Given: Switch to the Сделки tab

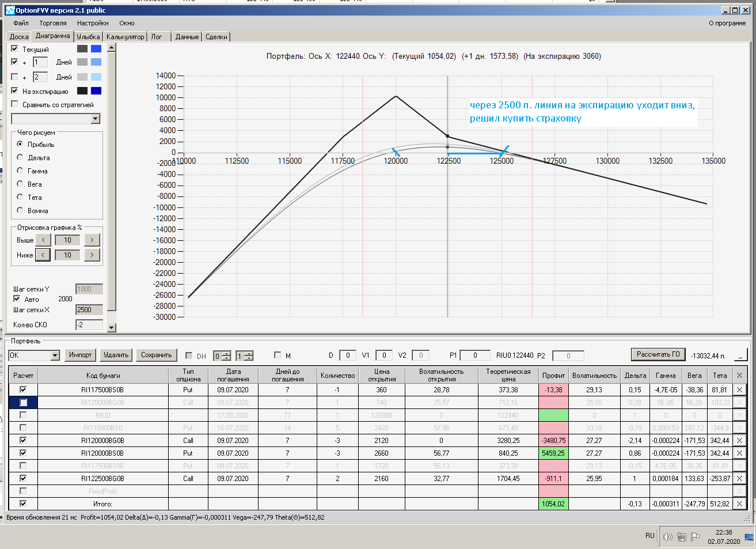Looking at the screenshot, I should (216, 37).
